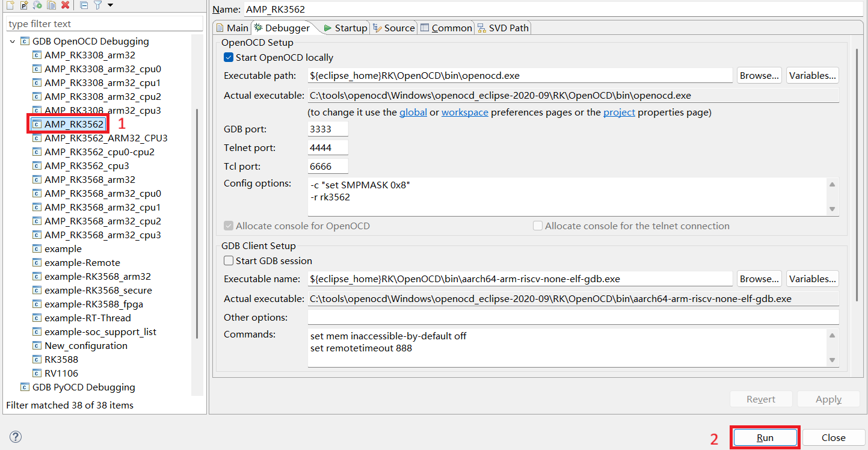868x450 pixels.
Task: Click the Collapse All icon
Action: click(x=84, y=5)
